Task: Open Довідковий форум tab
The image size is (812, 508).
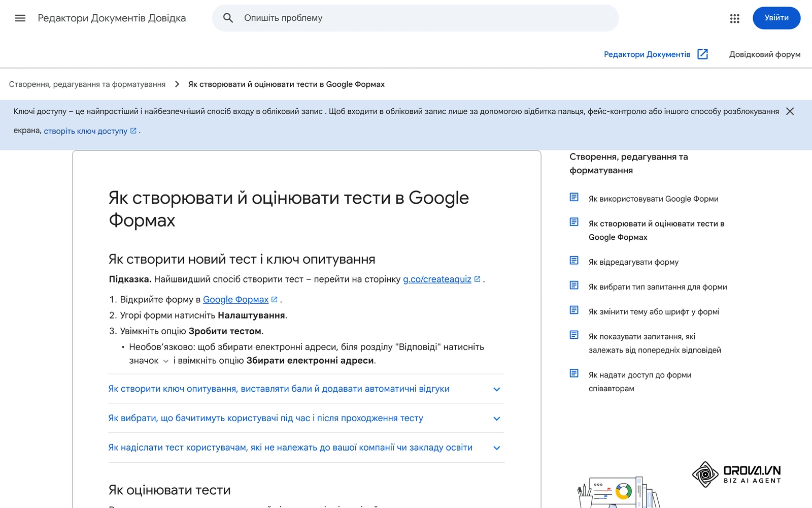Action: [765, 54]
